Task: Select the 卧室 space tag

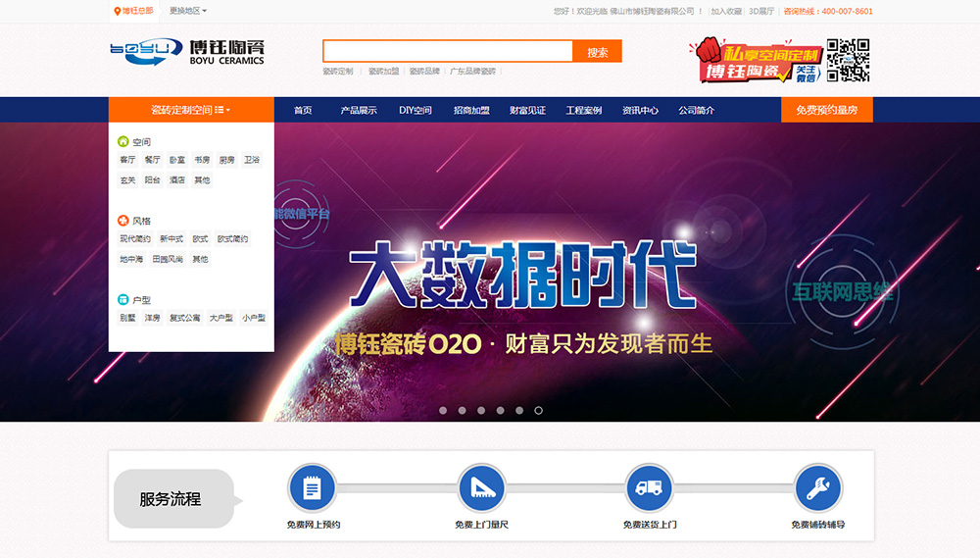Action: coord(177,160)
